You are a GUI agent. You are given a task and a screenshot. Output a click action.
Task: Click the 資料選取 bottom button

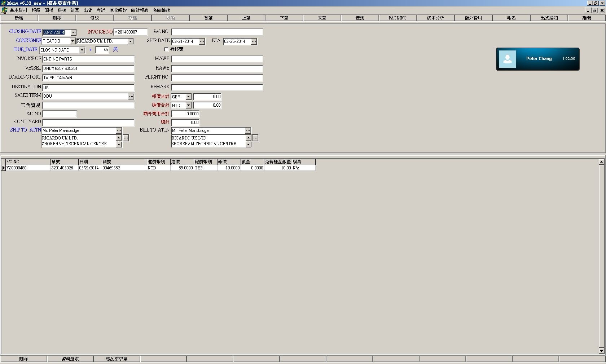pyautogui.click(x=70, y=359)
